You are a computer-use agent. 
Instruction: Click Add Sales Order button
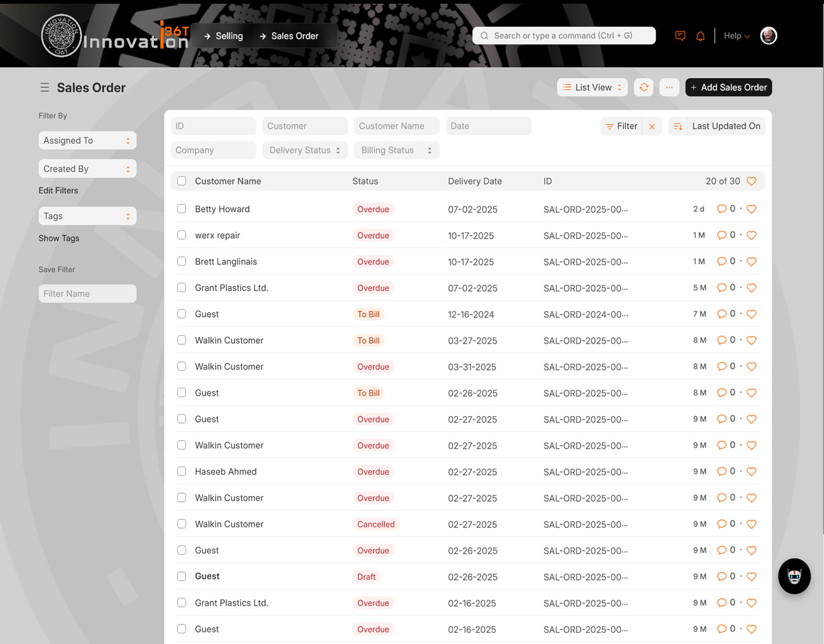(x=728, y=87)
